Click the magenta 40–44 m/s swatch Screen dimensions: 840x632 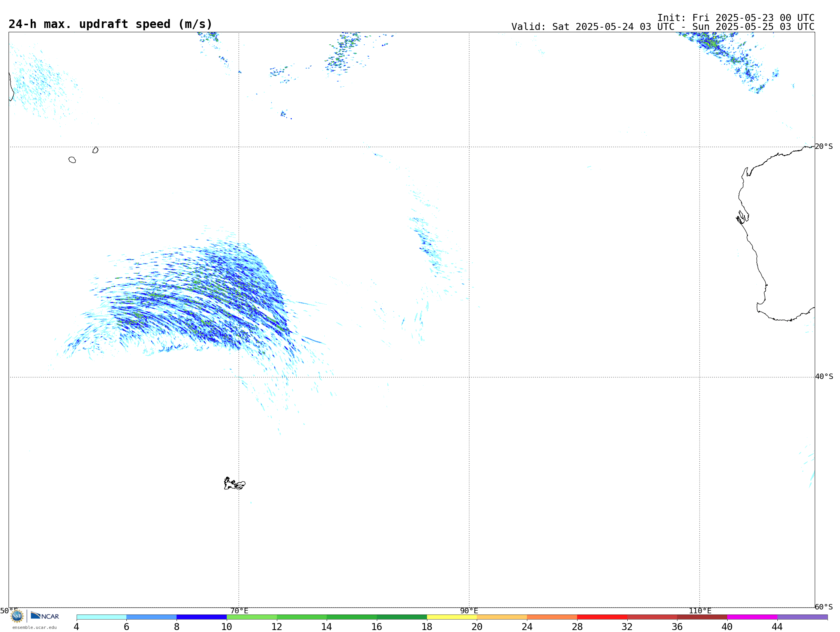[x=752, y=617]
